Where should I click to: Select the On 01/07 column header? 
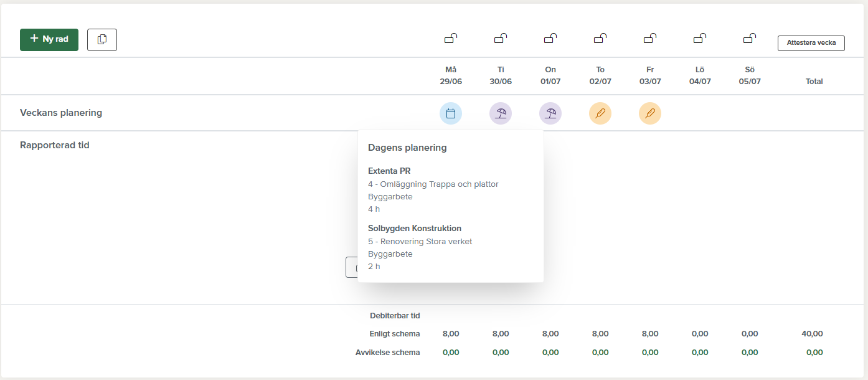click(550, 75)
